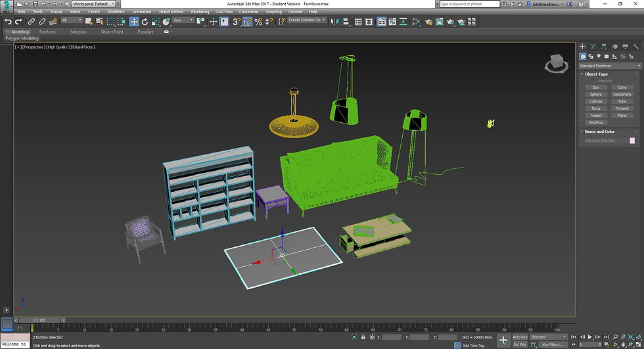644x349 pixels.
Task: Toggle the Ribbon display button
Action: coord(382,21)
